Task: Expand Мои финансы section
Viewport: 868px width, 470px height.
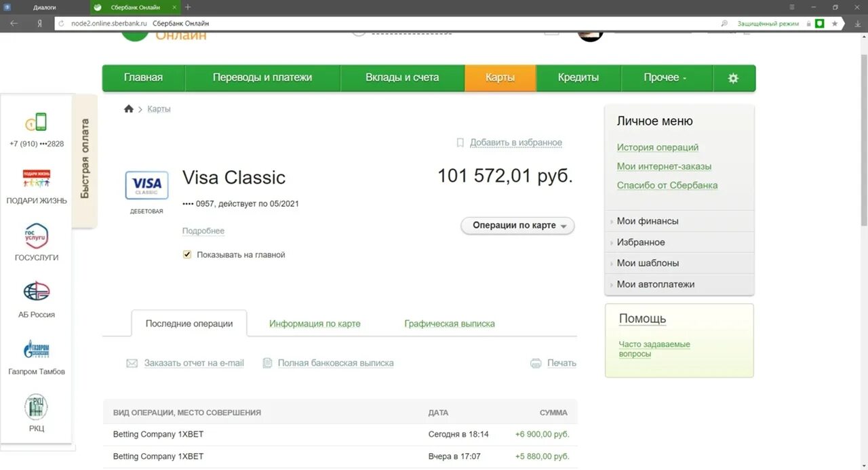Action: tap(679, 221)
